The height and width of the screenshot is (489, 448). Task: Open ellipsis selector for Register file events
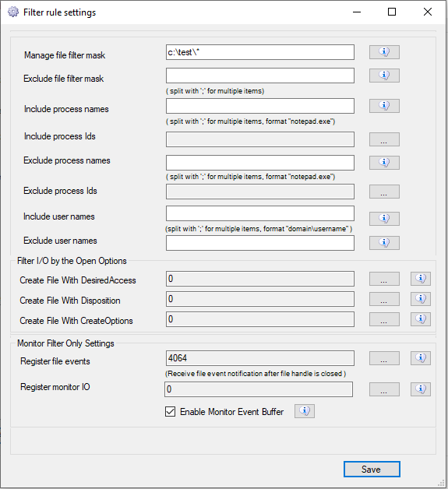pyautogui.click(x=384, y=358)
